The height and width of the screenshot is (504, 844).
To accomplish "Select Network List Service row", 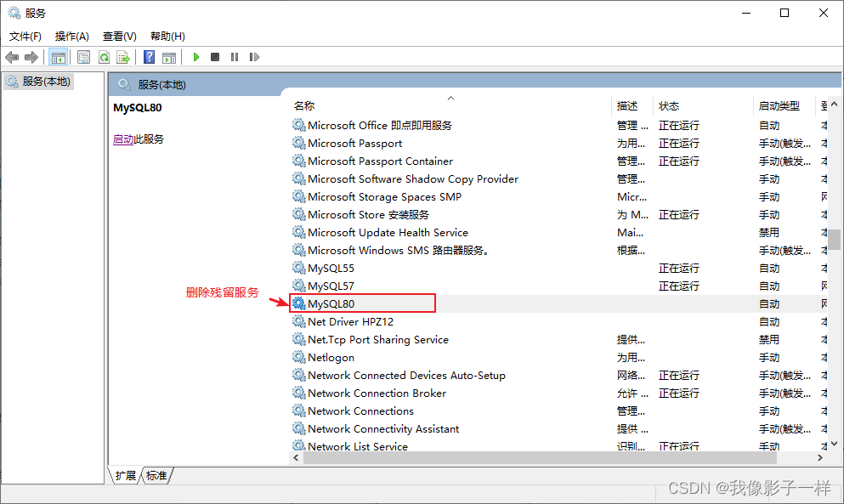I will (x=558, y=446).
